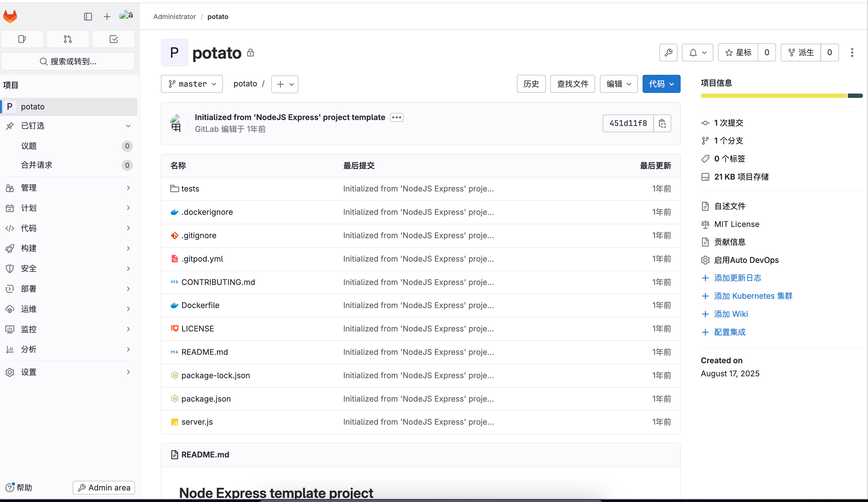This screenshot has width=868, height=502.
Task: Open the 编辑 dropdown
Action: pos(619,84)
